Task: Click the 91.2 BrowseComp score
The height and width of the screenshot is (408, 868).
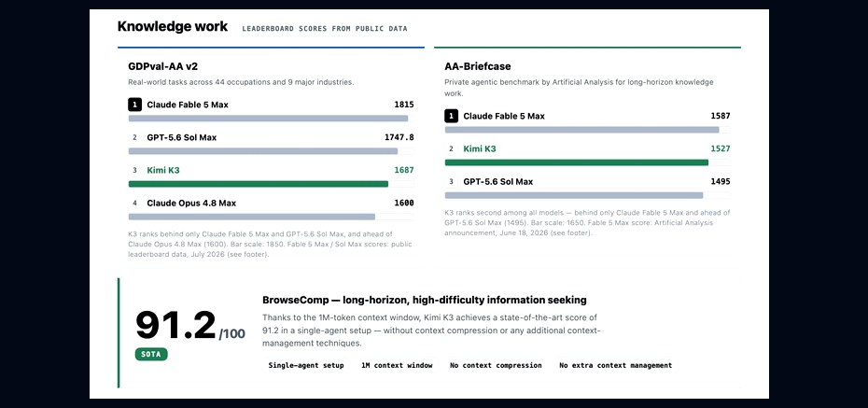Action: (175, 326)
